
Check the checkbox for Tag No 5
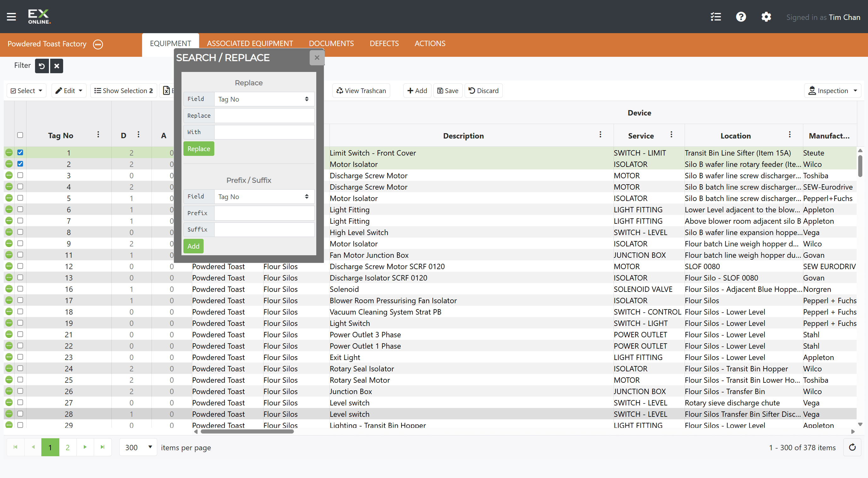click(20, 198)
